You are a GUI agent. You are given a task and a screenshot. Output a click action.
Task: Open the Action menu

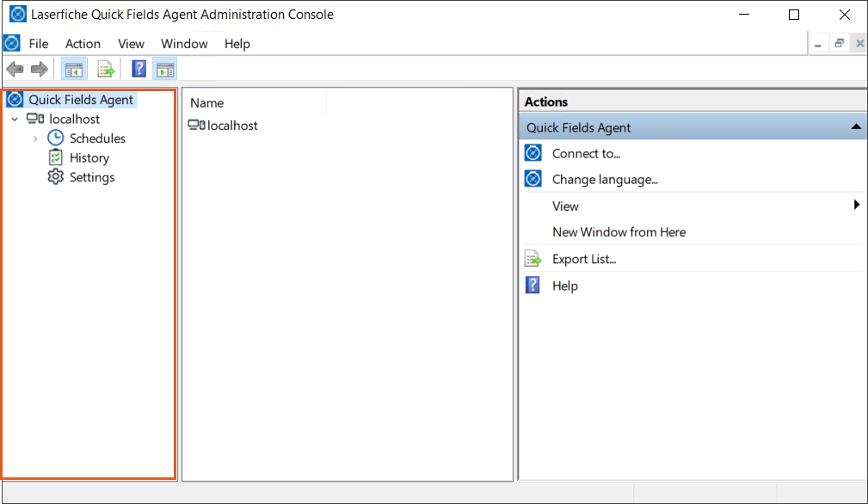tap(83, 44)
